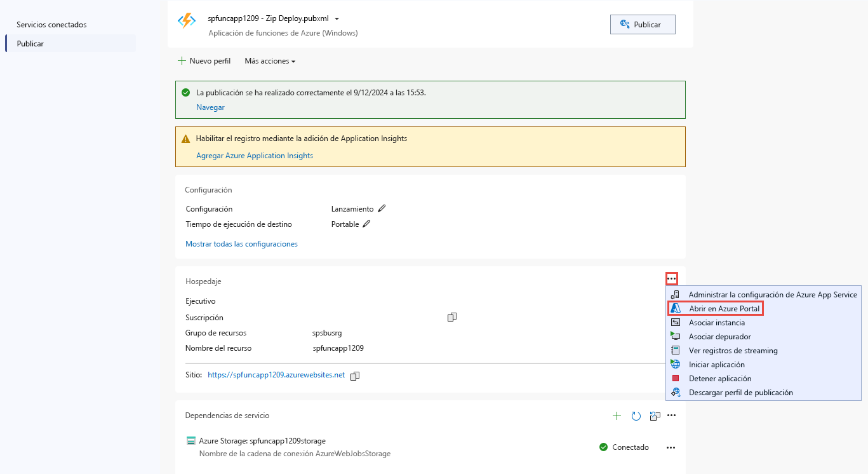Click the green success checkmark icon
Screen dimensions: 868x474
(185, 92)
